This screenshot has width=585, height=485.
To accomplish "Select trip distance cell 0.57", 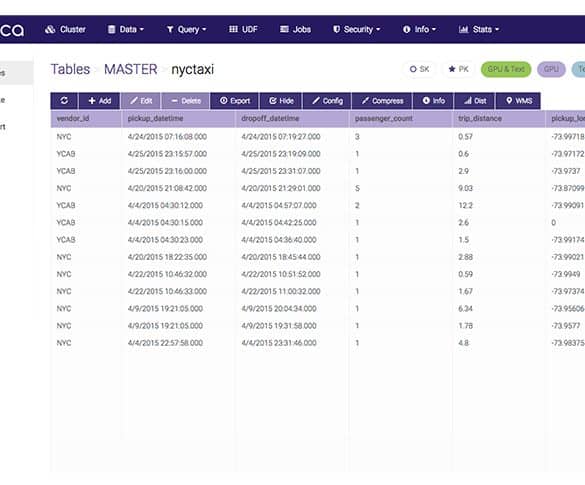I will click(465, 137).
